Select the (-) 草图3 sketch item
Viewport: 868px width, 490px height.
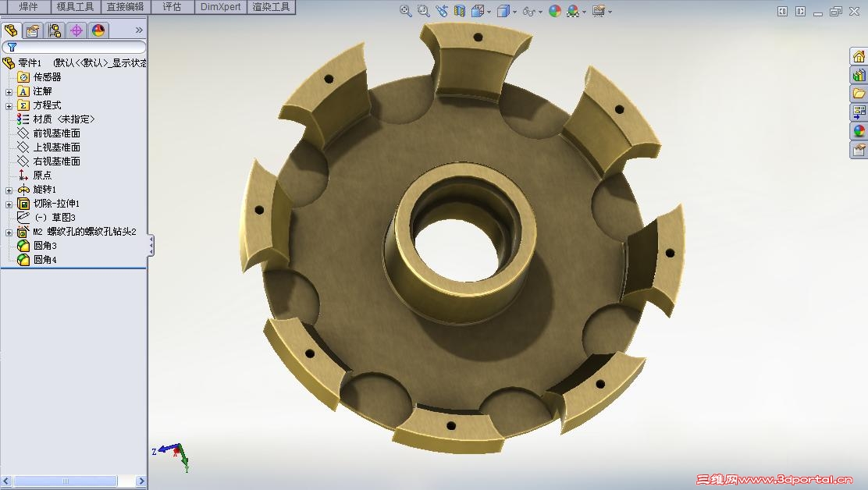click(55, 218)
